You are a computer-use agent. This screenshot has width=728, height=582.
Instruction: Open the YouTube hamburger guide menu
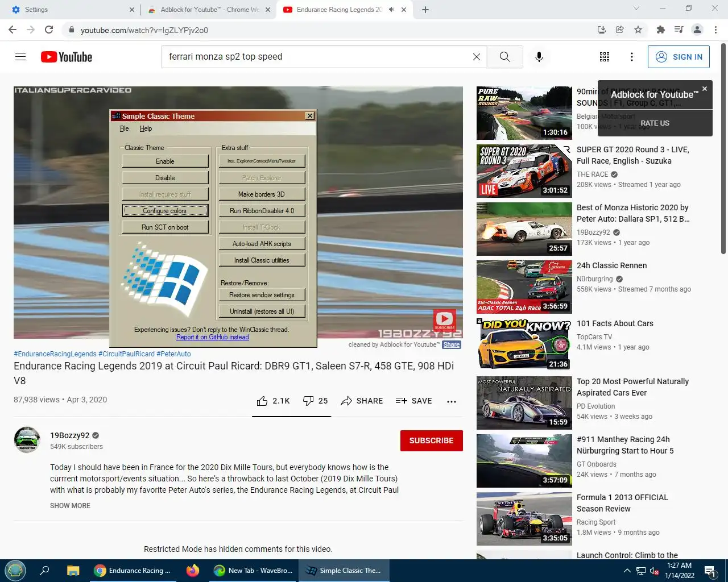coord(20,57)
